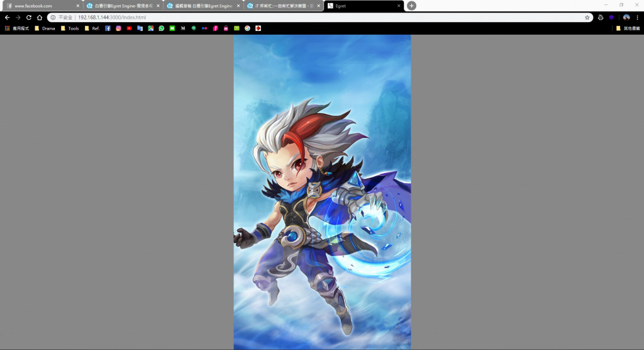
Task: Open the red square bookmark icon
Action: [258, 28]
